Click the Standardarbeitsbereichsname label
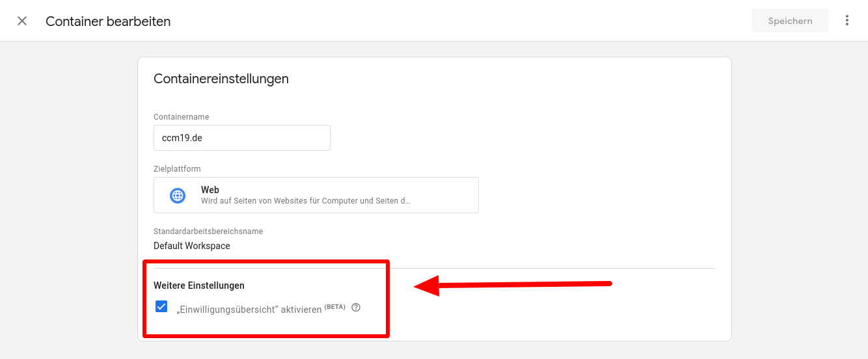This screenshot has height=359, width=868. click(208, 232)
